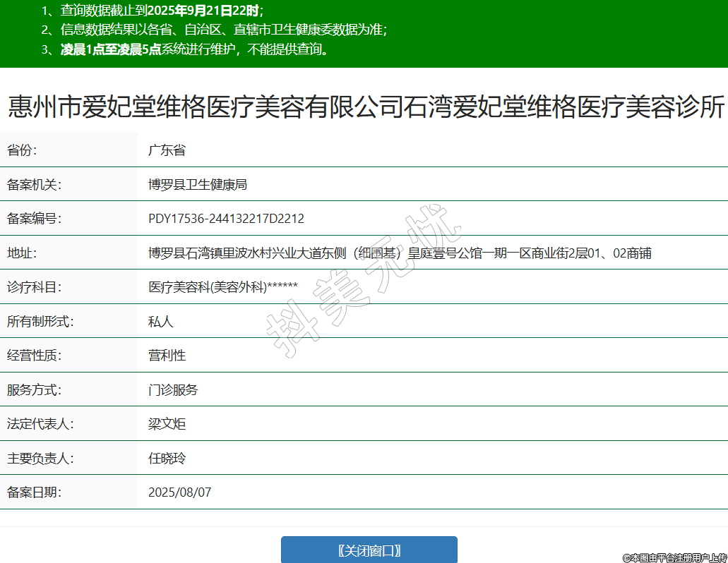
Task: Click the copyright note at bottom right
Action: [674, 557]
